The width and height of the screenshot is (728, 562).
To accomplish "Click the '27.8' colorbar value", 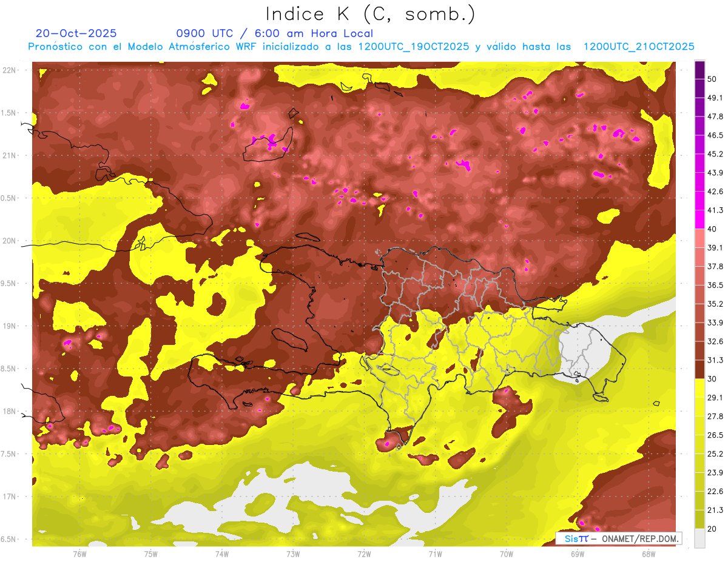I will [x=715, y=416].
